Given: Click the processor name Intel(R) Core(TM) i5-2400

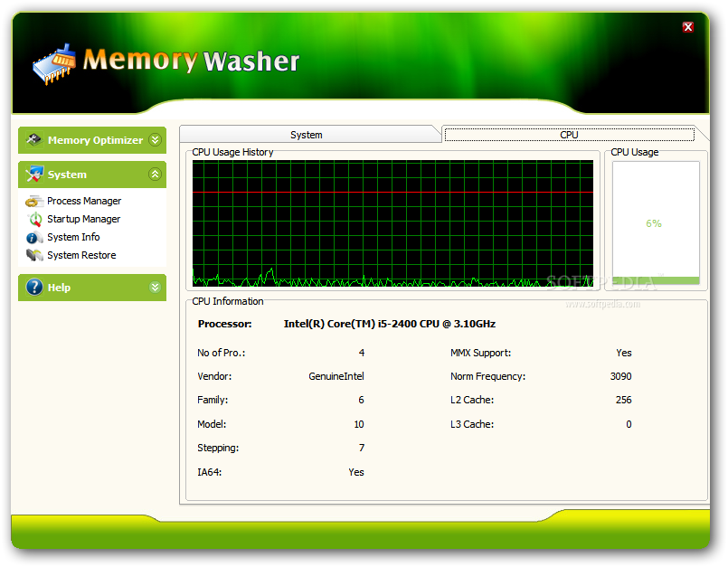Looking at the screenshot, I should (x=390, y=324).
